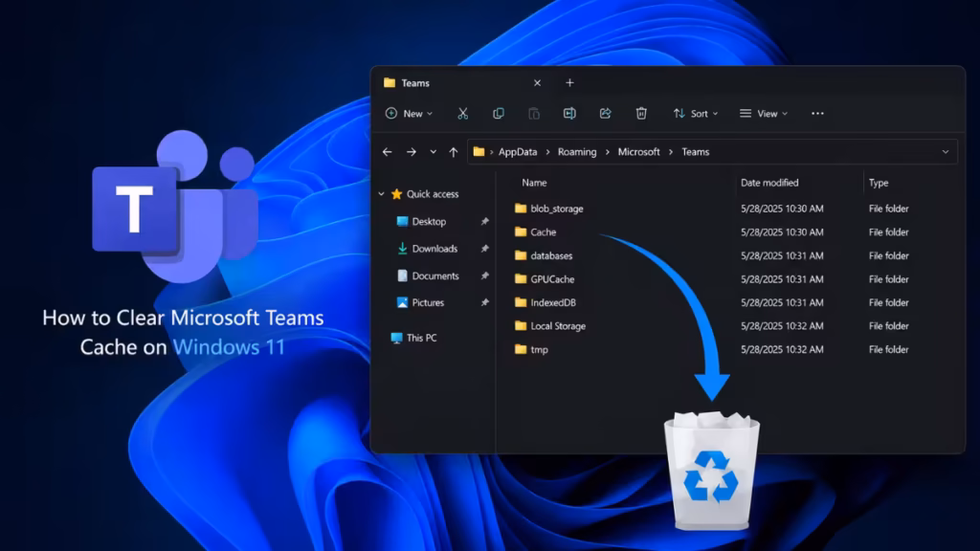Viewport: 980px width, 551px height.
Task: Unpin Desktop using its pin icon
Action: (x=484, y=222)
